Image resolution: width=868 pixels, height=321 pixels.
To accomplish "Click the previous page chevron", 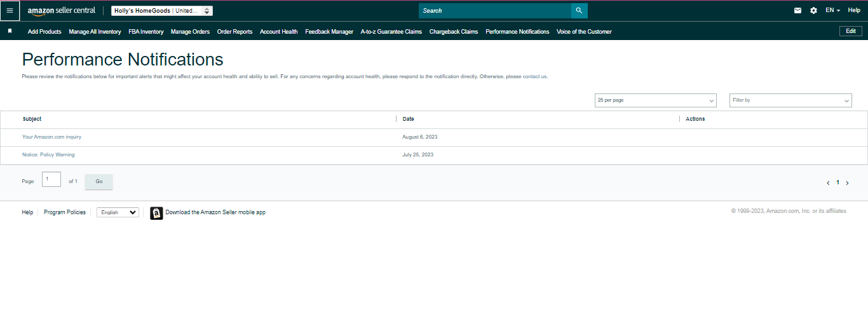I will pos(828,183).
